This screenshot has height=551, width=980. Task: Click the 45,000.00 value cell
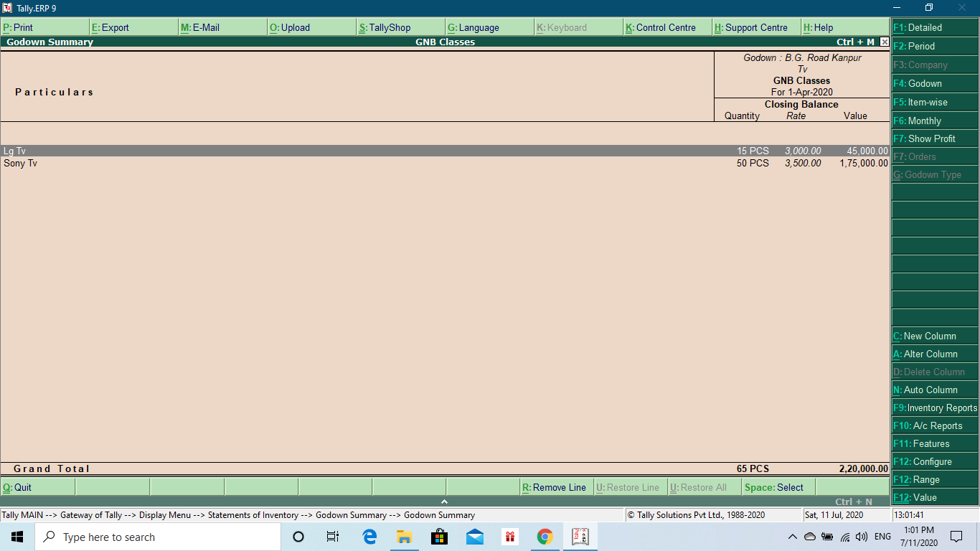pyautogui.click(x=867, y=151)
